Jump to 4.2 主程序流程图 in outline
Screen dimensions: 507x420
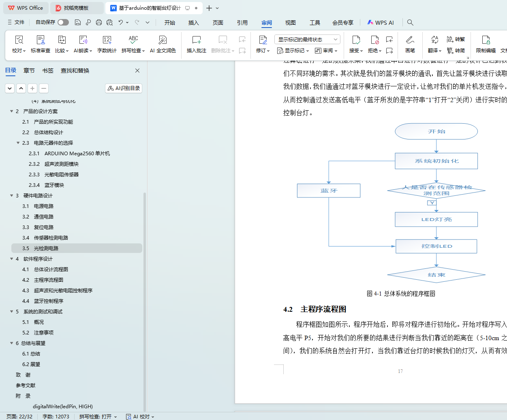coord(48,280)
